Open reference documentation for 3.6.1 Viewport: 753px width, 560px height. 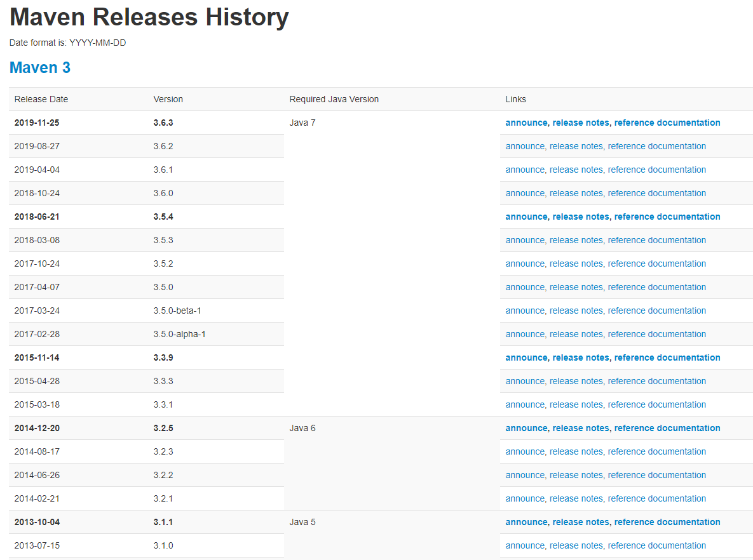coord(657,170)
